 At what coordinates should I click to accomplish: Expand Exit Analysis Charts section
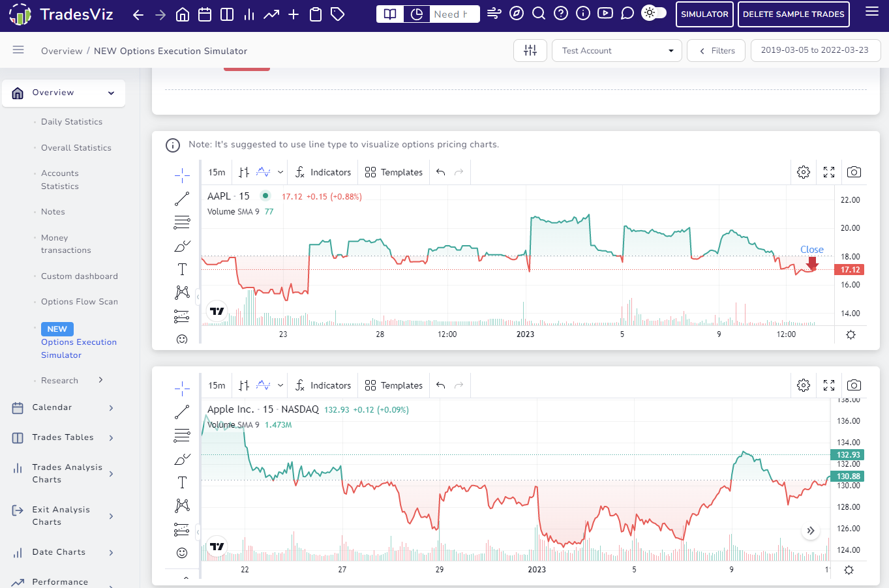click(64, 516)
